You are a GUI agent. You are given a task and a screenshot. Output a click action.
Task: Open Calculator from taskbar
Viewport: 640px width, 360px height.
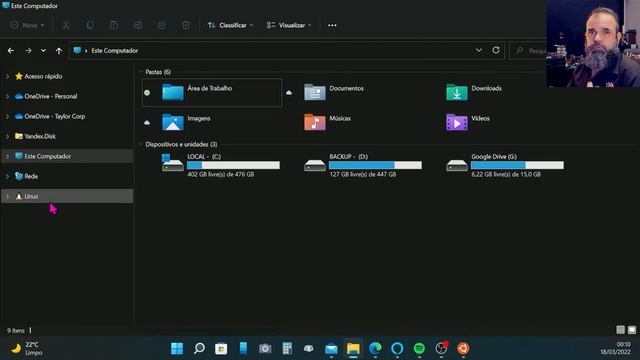[x=287, y=349]
